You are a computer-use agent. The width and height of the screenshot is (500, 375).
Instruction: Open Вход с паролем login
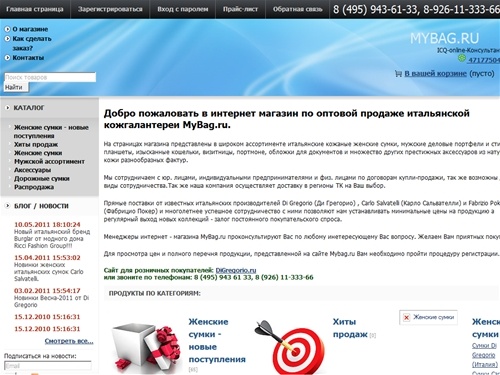(x=183, y=9)
